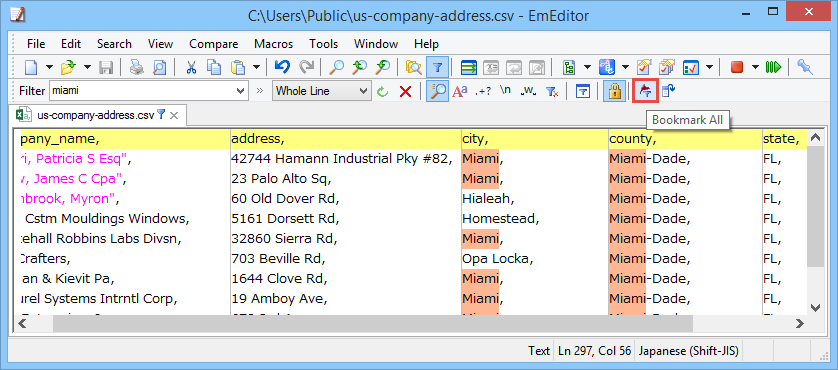Click the Japanese (Shift-JIS) encoding status
Screen dimensions: 838x370
tap(689, 351)
